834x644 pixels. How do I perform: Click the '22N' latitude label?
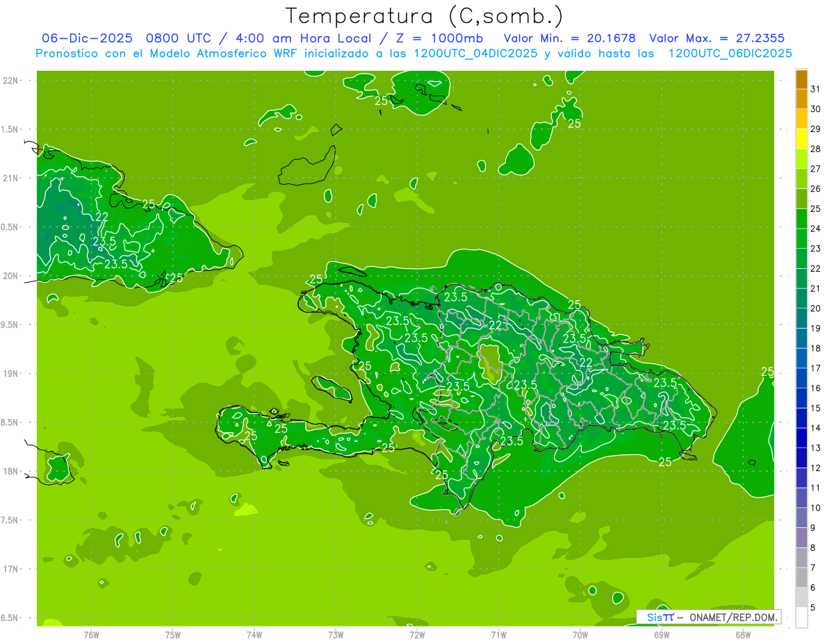click(10, 81)
